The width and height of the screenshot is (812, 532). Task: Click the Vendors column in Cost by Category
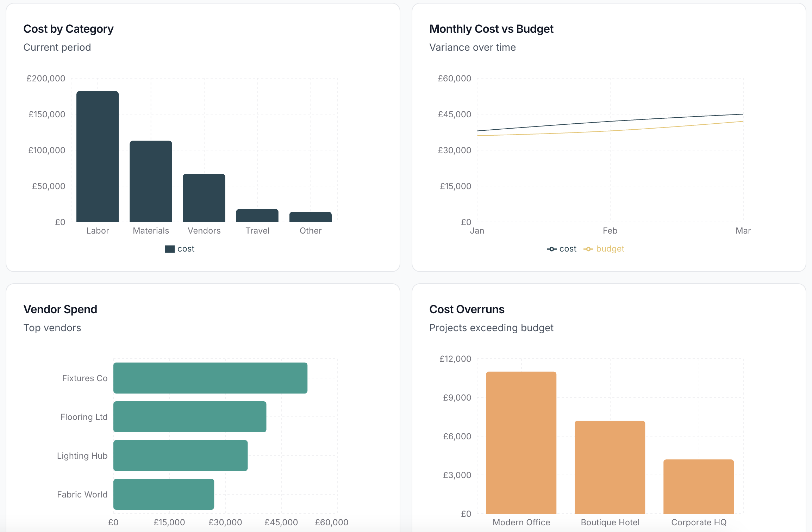[x=204, y=197]
